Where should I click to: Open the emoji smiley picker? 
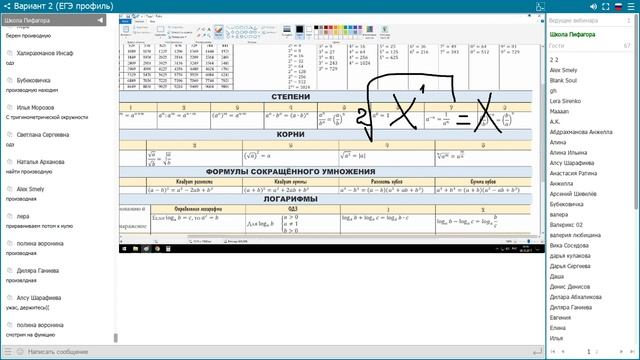[20, 351]
